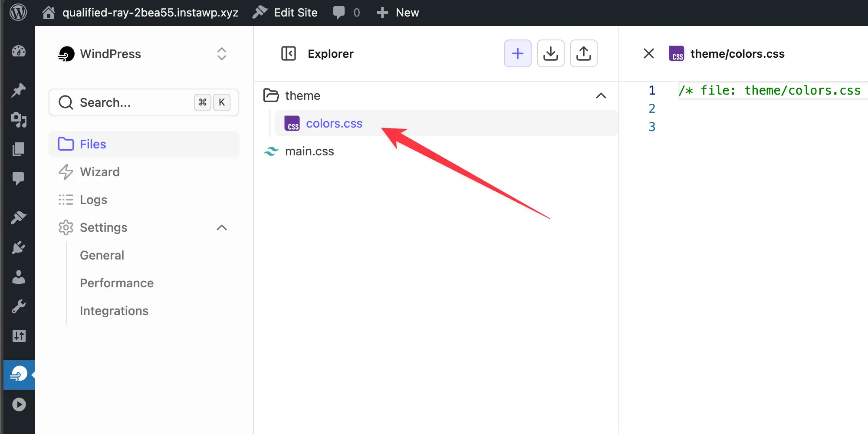
Task: Collapse the theme folder chevron
Action: point(601,95)
